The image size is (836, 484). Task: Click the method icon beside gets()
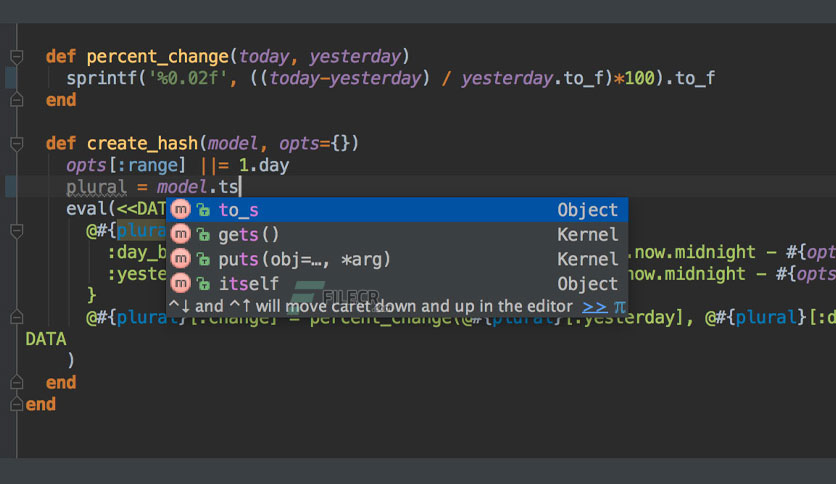pyautogui.click(x=180, y=234)
